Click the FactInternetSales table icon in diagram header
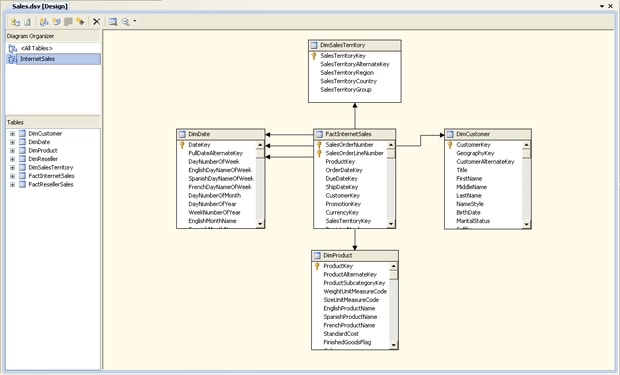Viewport: 620px width, 375px height. click(x=319, y=134)
